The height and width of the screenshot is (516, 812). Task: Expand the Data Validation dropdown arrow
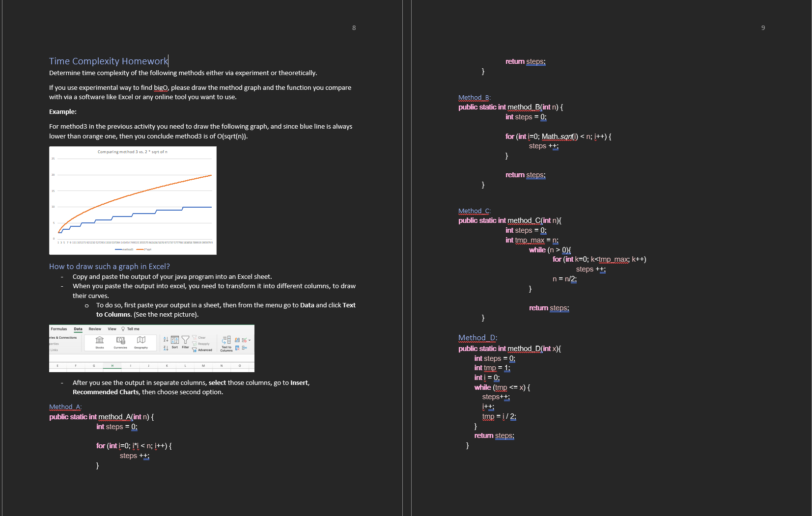[250, 339]
